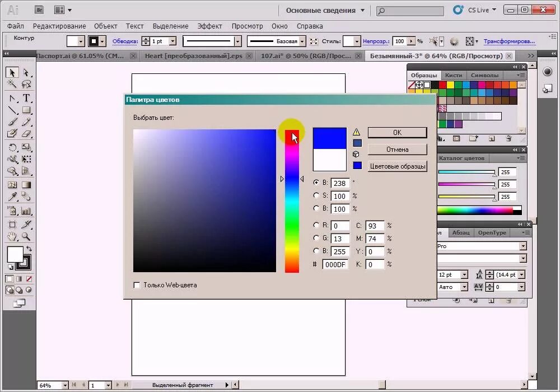
Task: Select the Rectangle tool
Action: (x=26, y=110)
